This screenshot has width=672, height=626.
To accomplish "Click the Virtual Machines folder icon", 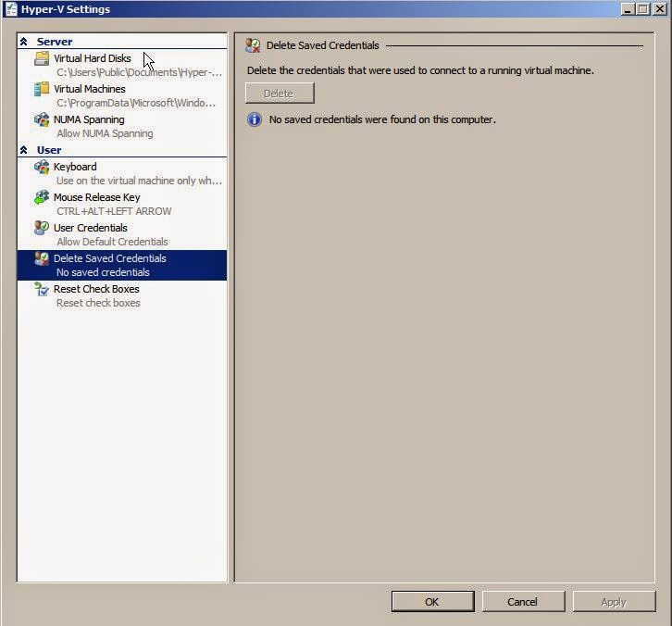I will point(42,89).
